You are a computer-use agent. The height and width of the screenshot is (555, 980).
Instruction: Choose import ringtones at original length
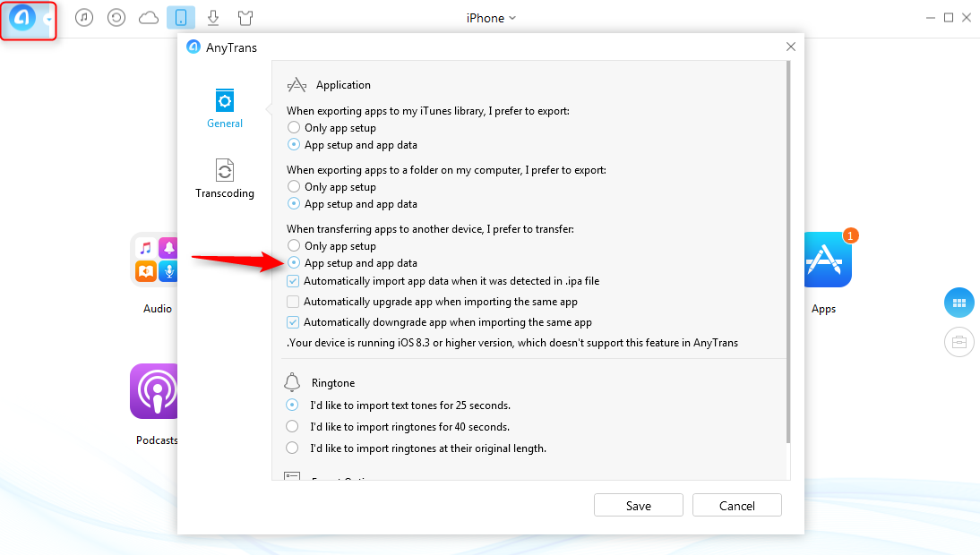point(292,448)
